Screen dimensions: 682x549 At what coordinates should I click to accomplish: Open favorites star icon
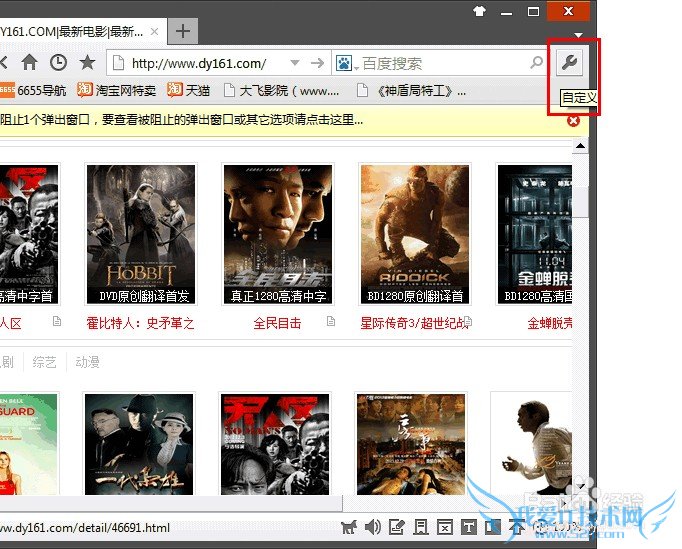coord(87,63)
